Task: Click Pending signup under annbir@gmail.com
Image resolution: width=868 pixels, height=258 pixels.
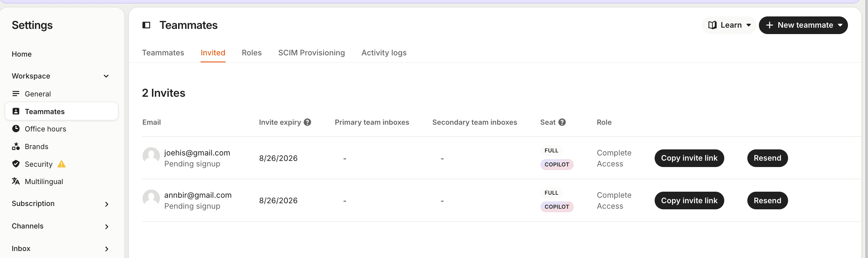Action: coord(192,206)
